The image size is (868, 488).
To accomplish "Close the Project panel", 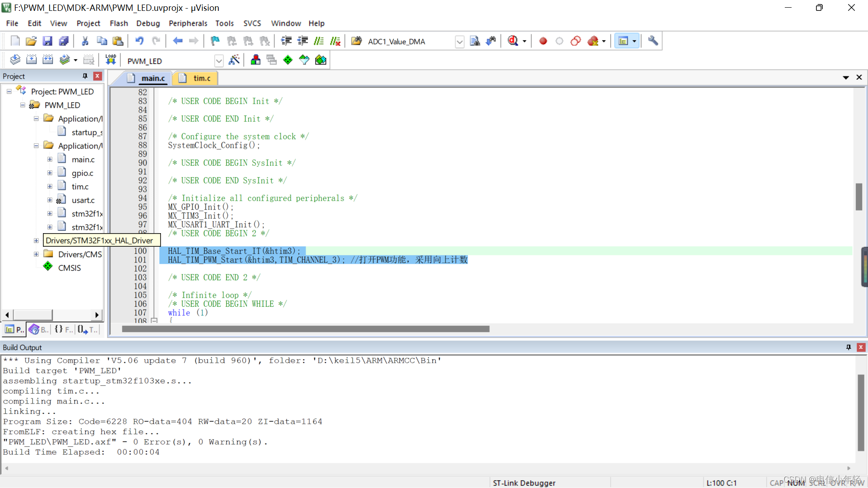I will tap(97, 76).
